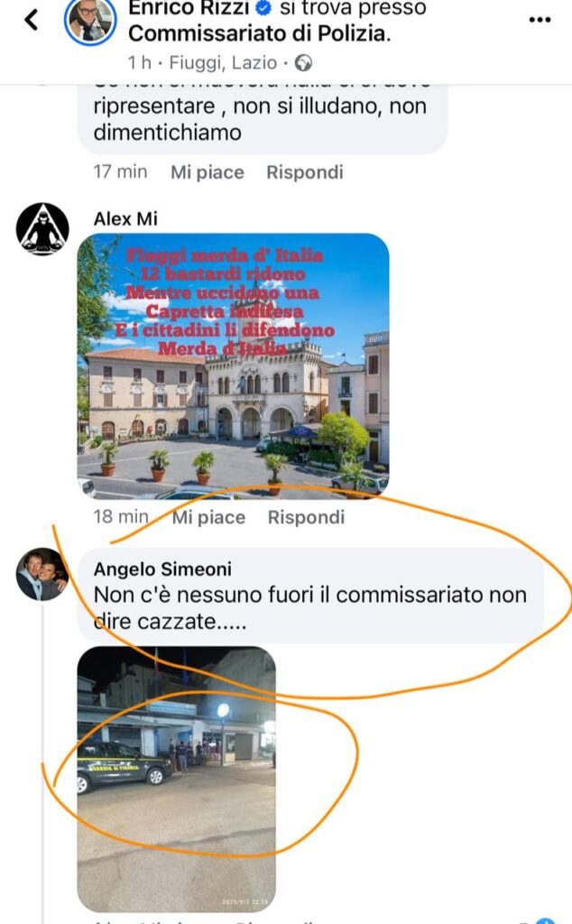Screen dimensions: 572x924
Task: Tap Angelo Simeoni's comment bubble text
Action: (309, 607)
